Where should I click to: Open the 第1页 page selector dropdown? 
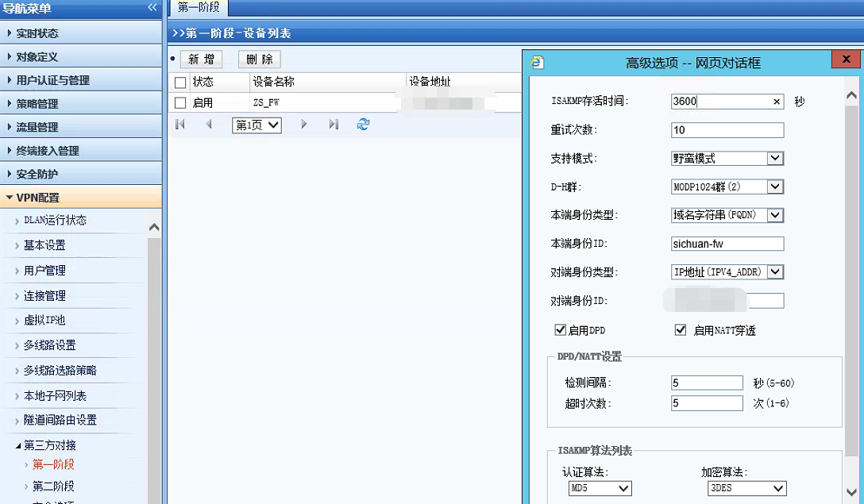coord(256,125)
